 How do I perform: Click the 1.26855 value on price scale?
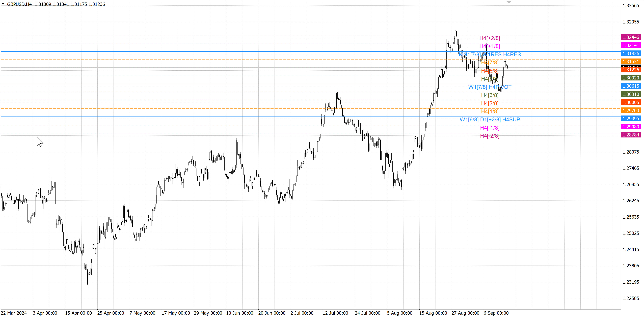pos(631,184)
